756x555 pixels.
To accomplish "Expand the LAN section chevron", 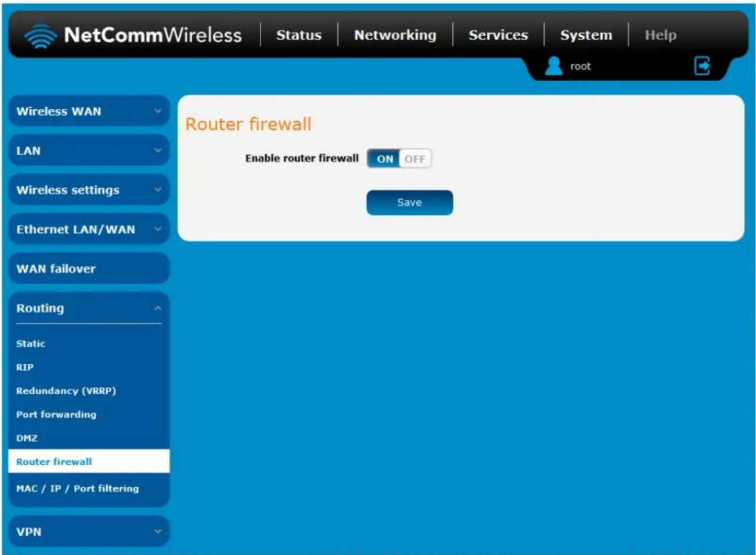I will pos(158,151).
